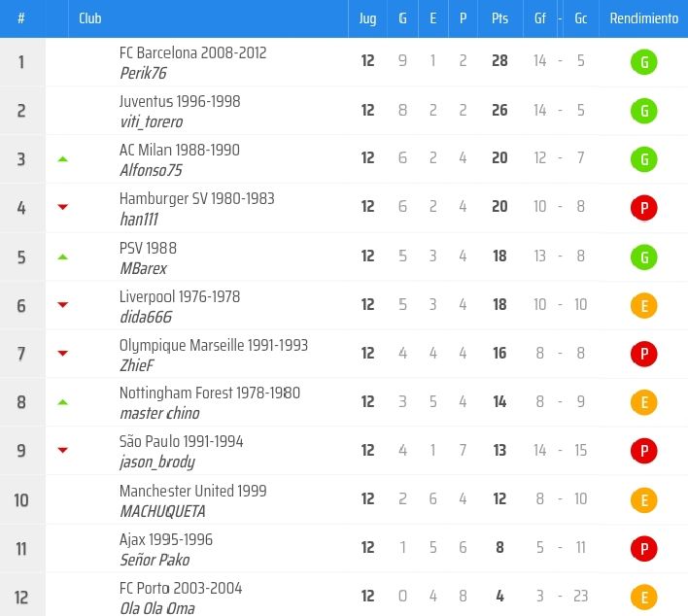
Task: Click the Jug column header
Action: tap(367, 18)
